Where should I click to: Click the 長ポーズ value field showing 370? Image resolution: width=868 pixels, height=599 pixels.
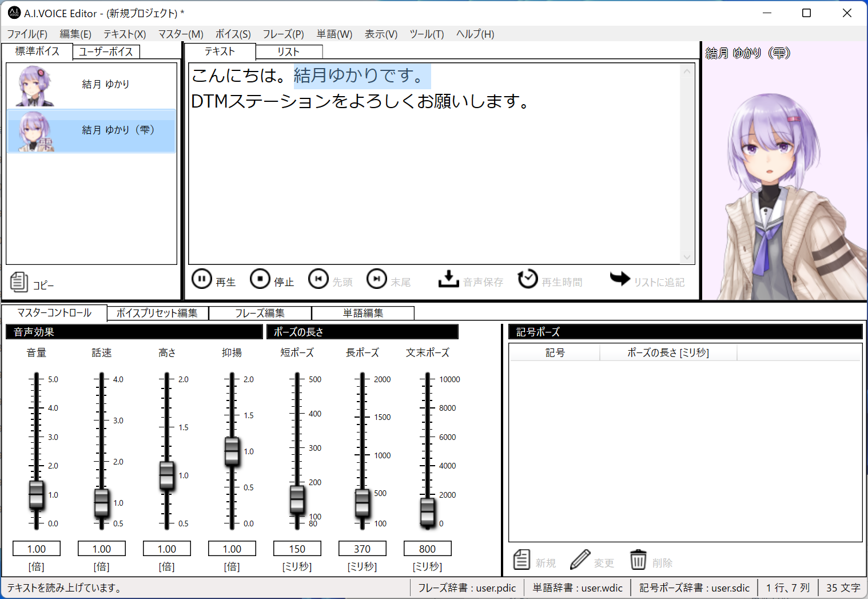pos(363,549)
